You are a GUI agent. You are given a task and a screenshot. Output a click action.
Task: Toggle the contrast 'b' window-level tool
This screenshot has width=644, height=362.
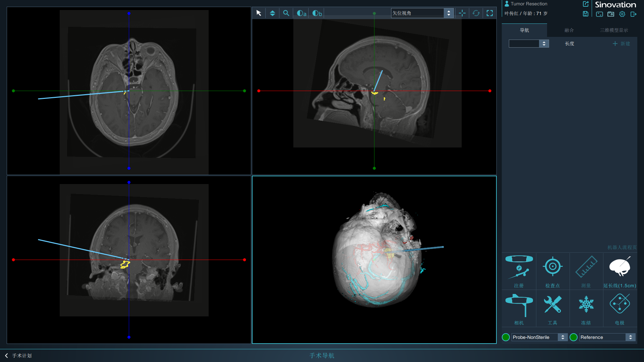[x=317, y=13]
